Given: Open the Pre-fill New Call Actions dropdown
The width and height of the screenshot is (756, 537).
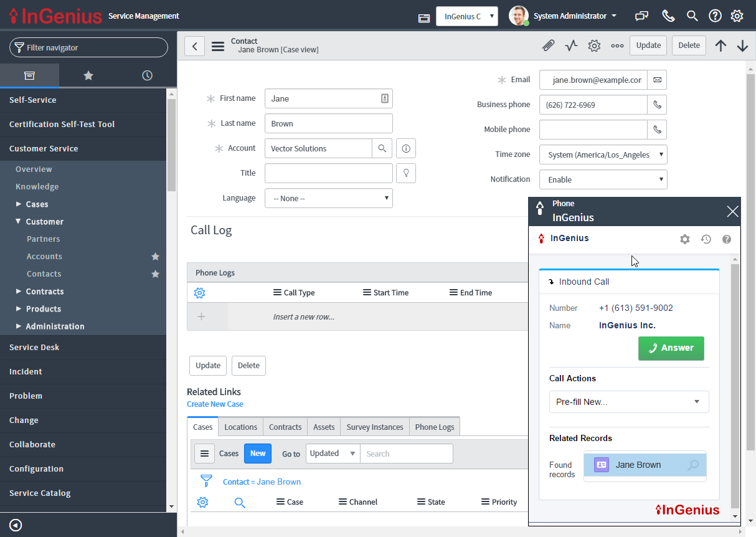Looking at the screenshot, I should click(x=628, y=402).
